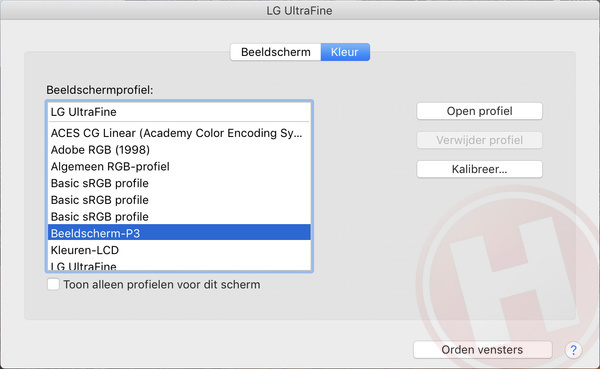Click the greyed Verwijder profiel button
600x369 pixels.
coord(479,140)
